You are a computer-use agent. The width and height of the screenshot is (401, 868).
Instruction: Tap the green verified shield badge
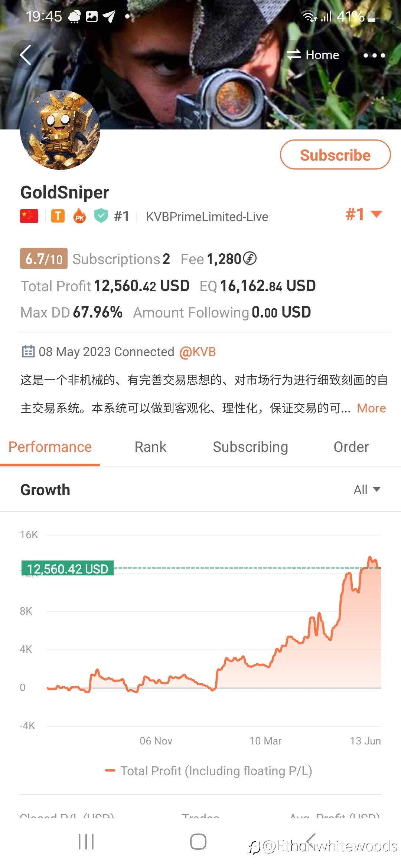pos(101,216)
